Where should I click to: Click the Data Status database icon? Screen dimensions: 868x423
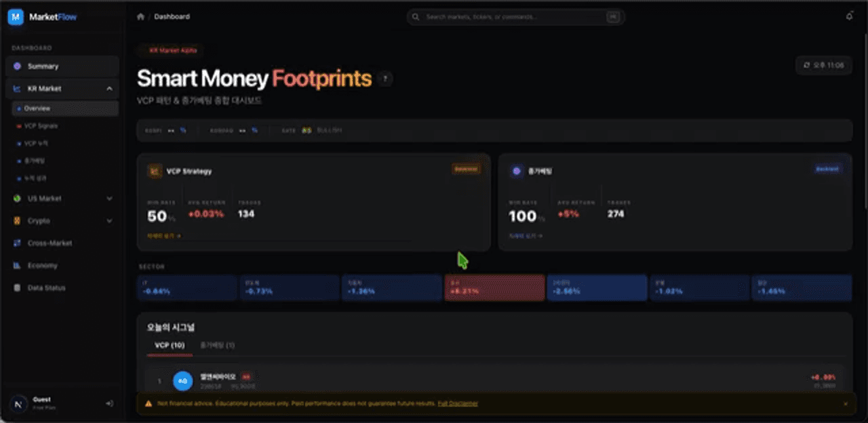pyautogui.click(x=17, y=288)
